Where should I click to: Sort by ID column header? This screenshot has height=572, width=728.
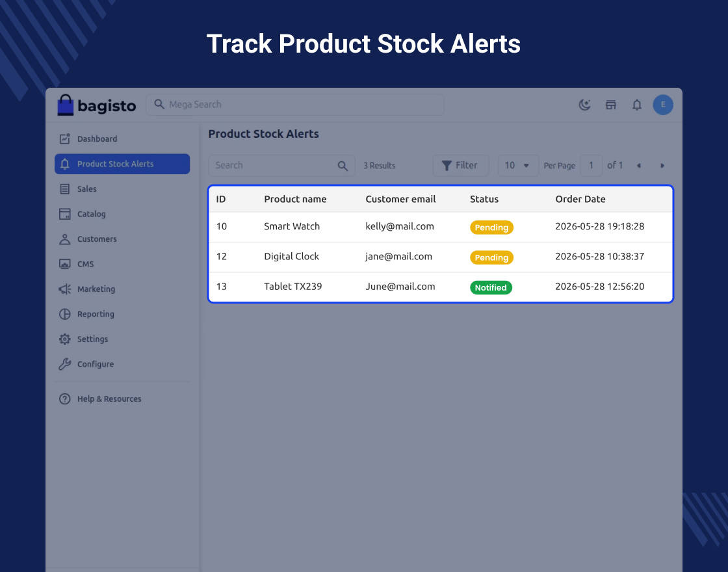221,199
